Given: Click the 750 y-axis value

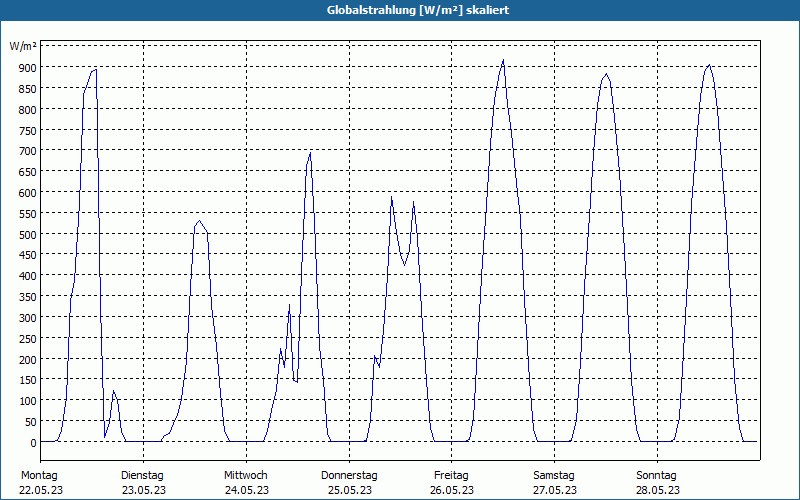Looking at the screenshot, I should coord(28,131).
